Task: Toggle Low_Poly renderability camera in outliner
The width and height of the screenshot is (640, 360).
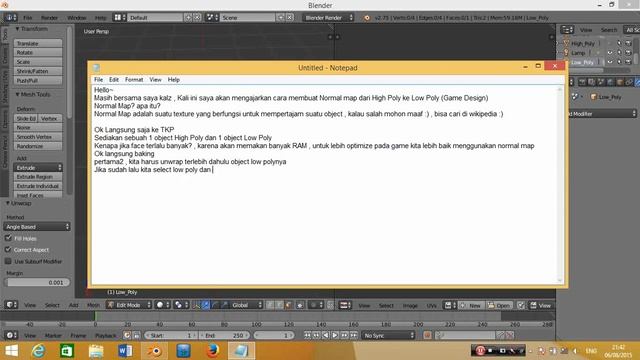Action: [x=628, y=62]
